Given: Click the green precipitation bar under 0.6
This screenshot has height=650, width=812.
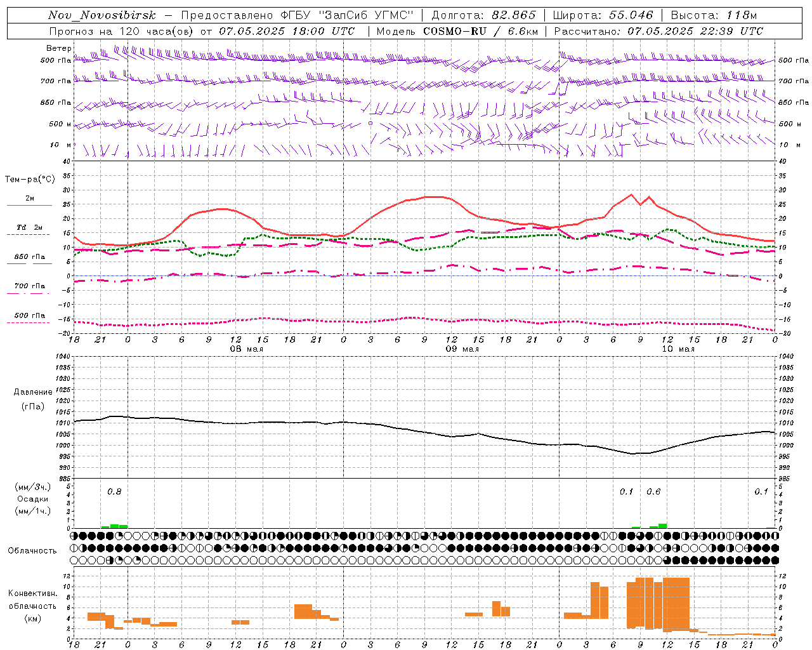Looking at the screenshot, I should tap(662, 526).
